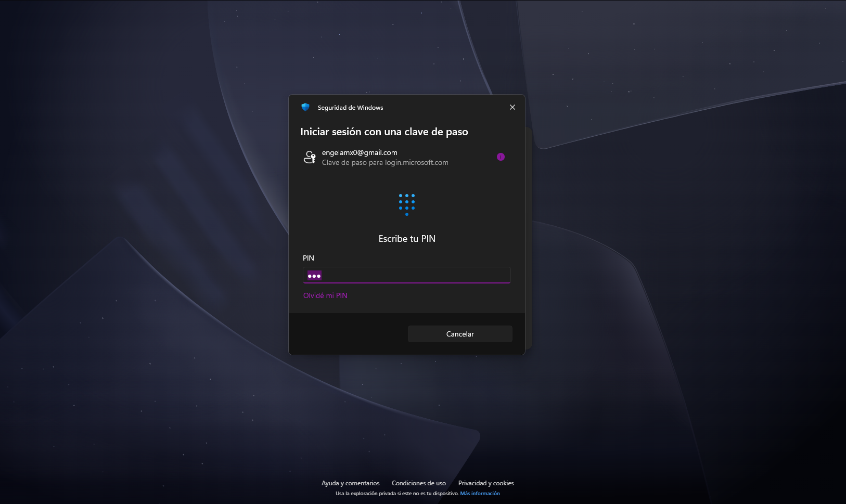This screenshot has width=846, height=504.
Task: Open Condiciones de uso link
Action: click(419, 483)
